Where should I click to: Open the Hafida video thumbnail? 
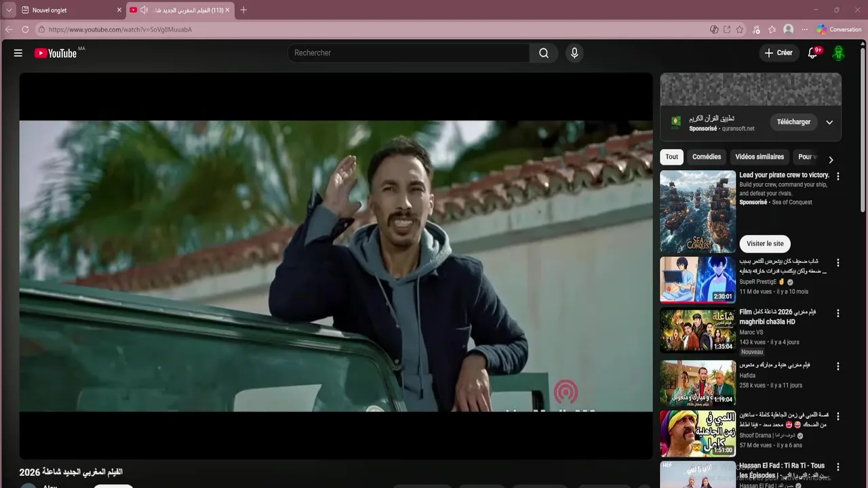click(698, 382)
